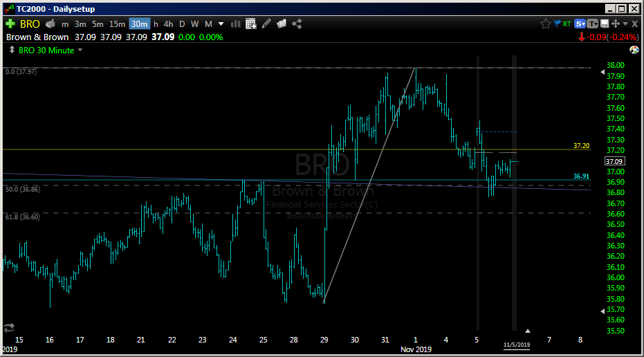Click the boxed 37.09 current price marker
Image resolution: width=644 pixels, height=357 pixels.
tap(614, 161)
